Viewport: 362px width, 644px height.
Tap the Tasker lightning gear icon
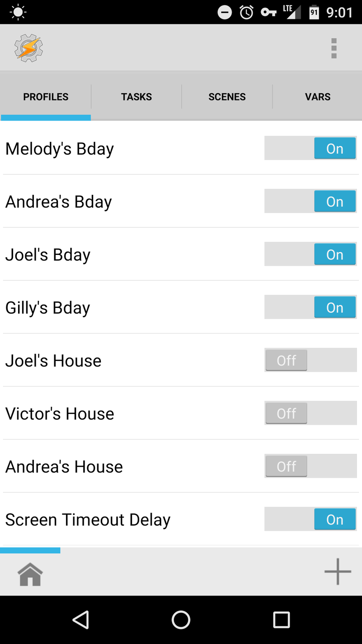tap(29, 48)
